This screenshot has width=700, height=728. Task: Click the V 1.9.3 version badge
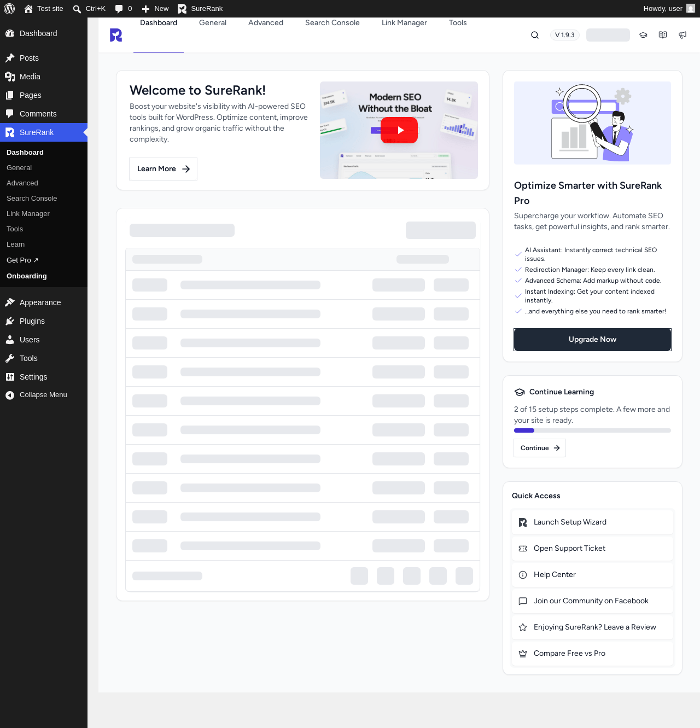coord(565,35)
